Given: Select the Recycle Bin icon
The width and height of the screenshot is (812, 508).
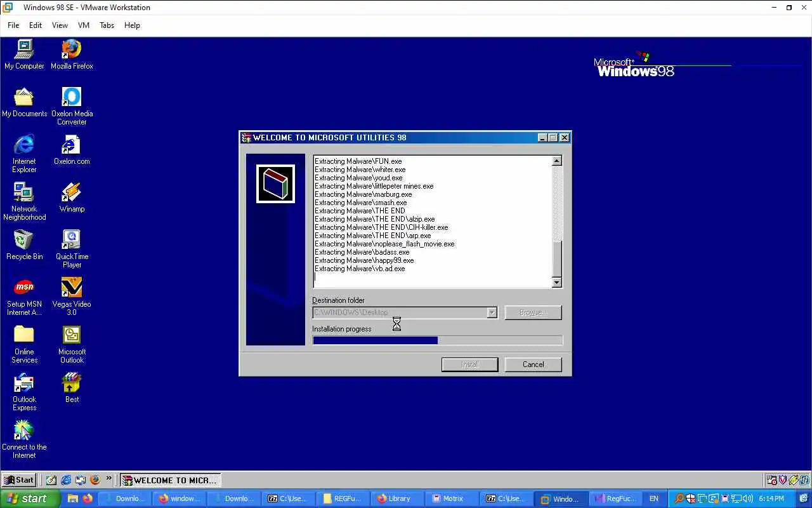Looking at the screenshot, I should pos(24,244).
